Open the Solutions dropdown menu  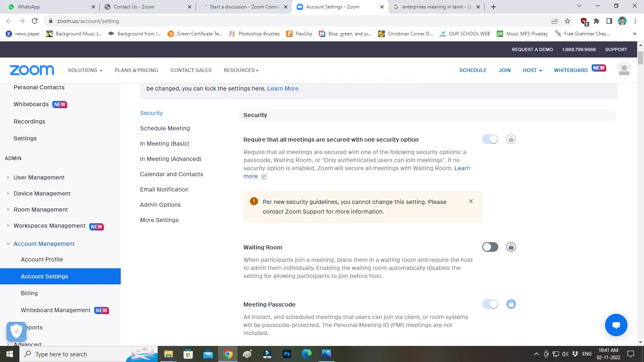(x=85, y=70)
